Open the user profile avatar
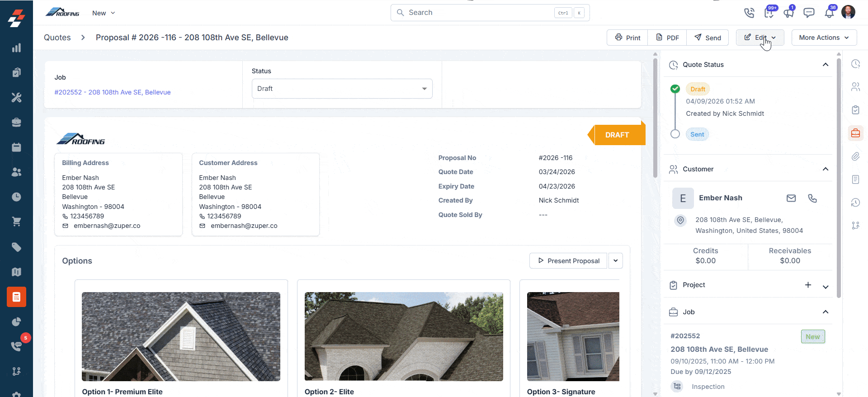This screenshot has width=868, height=397. point(849,12)
